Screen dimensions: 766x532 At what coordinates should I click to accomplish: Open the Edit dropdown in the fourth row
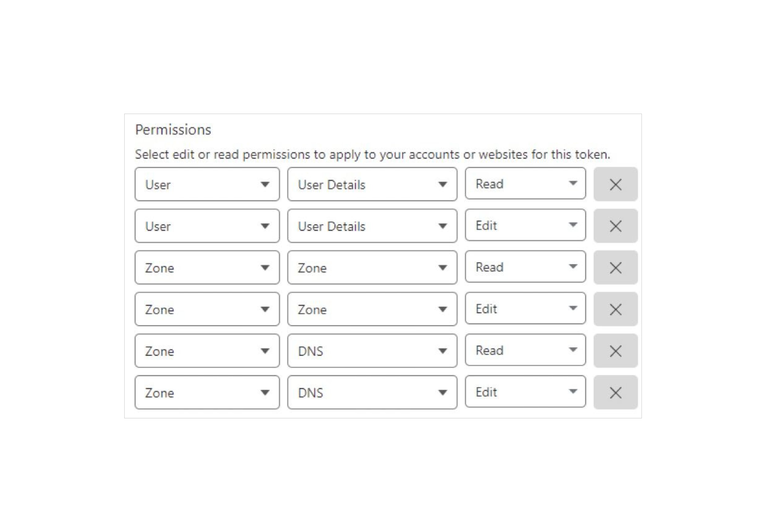[x=525, y=308]
